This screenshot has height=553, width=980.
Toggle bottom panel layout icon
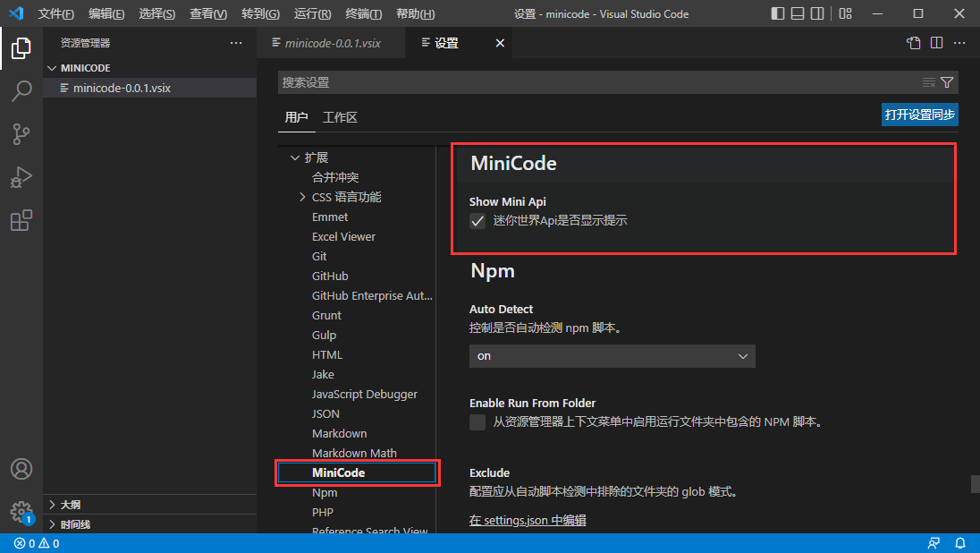(x=798, y=13)
